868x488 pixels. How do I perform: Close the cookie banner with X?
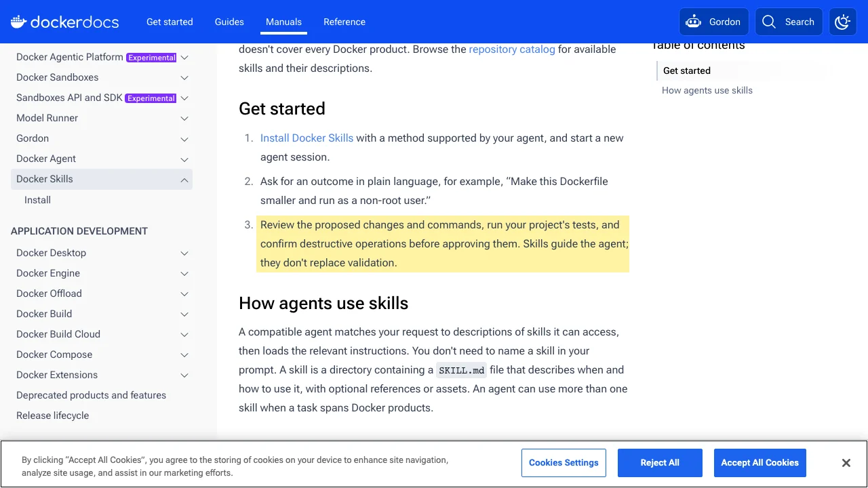(846, 463)
